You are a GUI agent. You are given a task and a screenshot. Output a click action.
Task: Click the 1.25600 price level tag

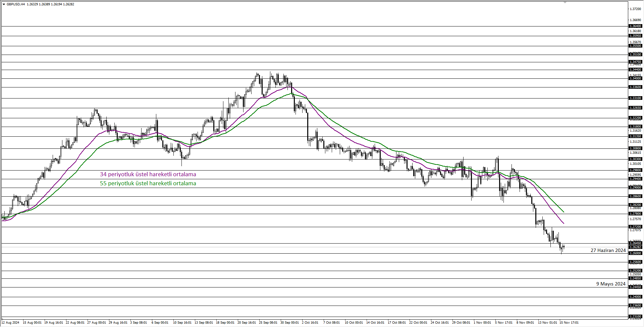(x=635, y=262)
